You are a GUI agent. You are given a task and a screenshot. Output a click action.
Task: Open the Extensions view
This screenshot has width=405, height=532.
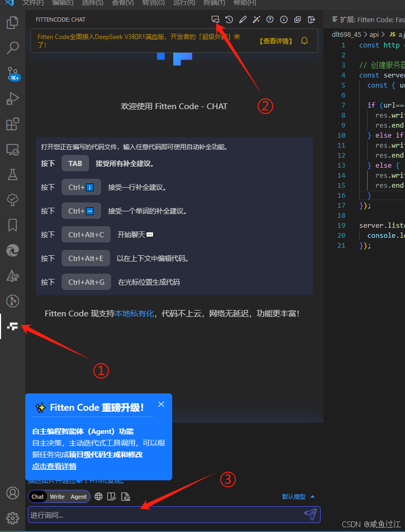(13, 124)
